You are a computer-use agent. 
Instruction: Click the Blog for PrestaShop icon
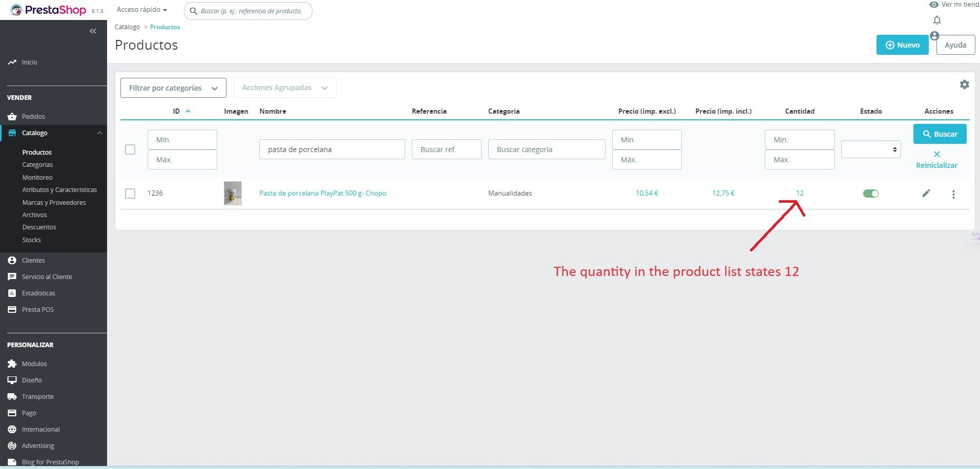pyautogui.click(x=12, y=462)
